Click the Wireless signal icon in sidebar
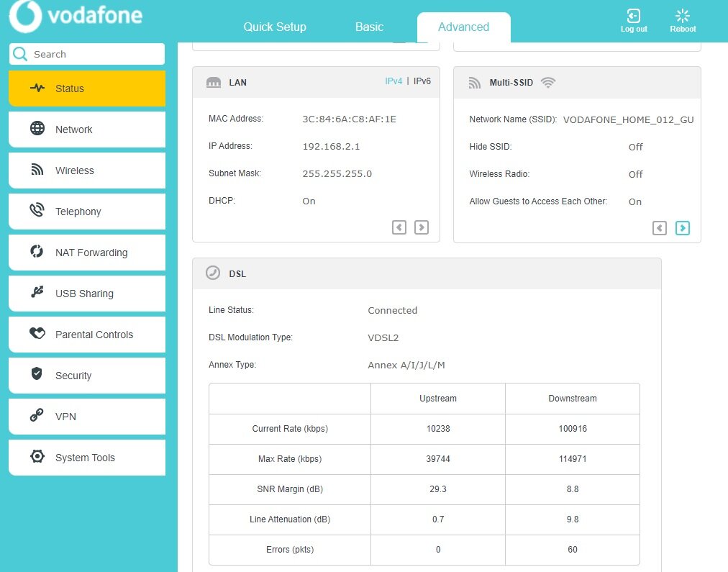728x572 pixels. tap(37, 170)
